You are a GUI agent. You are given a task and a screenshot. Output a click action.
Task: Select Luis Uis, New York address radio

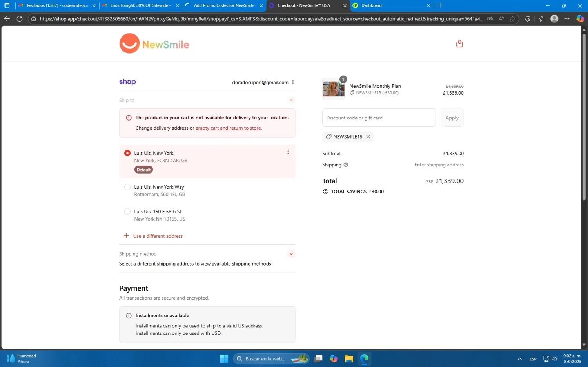[x=127, y=153]
